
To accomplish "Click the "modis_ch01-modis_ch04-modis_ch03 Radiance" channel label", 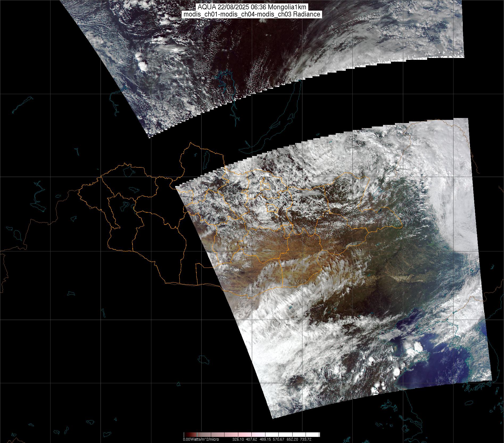I will 252,14.
